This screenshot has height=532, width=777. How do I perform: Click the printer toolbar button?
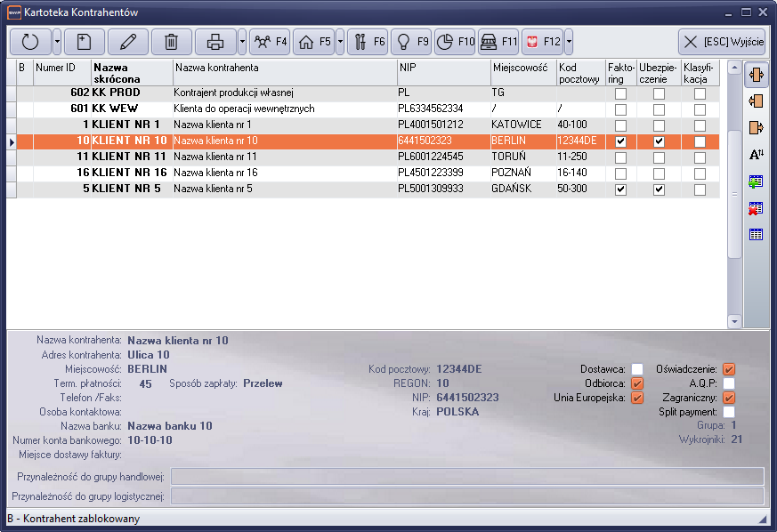(x=215, y=42)
